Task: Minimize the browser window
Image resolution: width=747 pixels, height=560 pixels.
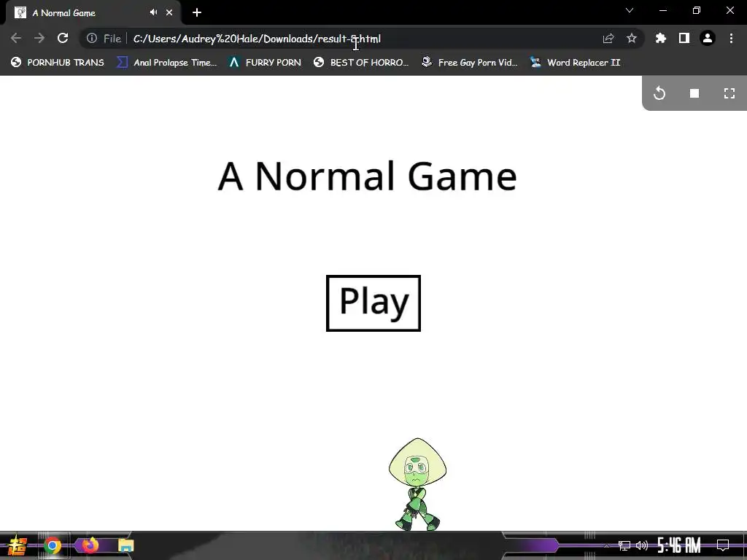Action: pos(662,10)
